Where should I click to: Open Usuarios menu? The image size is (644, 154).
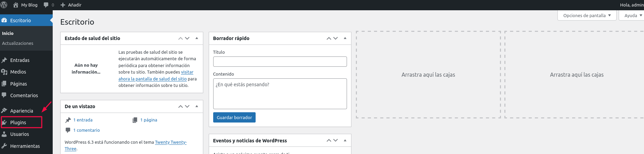click(x=26, y=134)
